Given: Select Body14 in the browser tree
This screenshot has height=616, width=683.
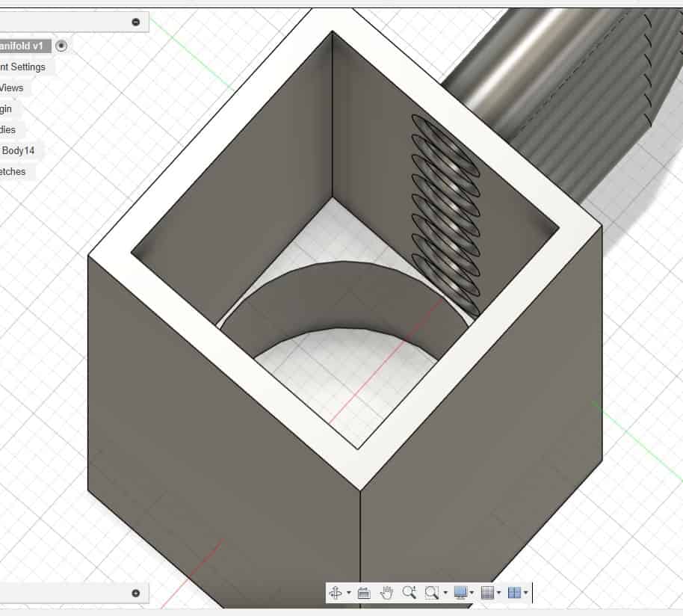Looking at the screenshot, I should click(x=18, y=151).
